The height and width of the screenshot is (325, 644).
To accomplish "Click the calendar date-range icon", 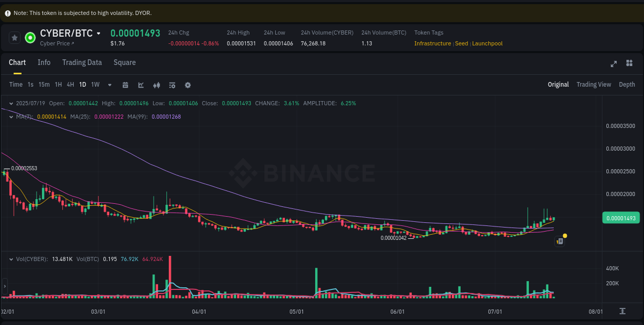I will 125,85.
